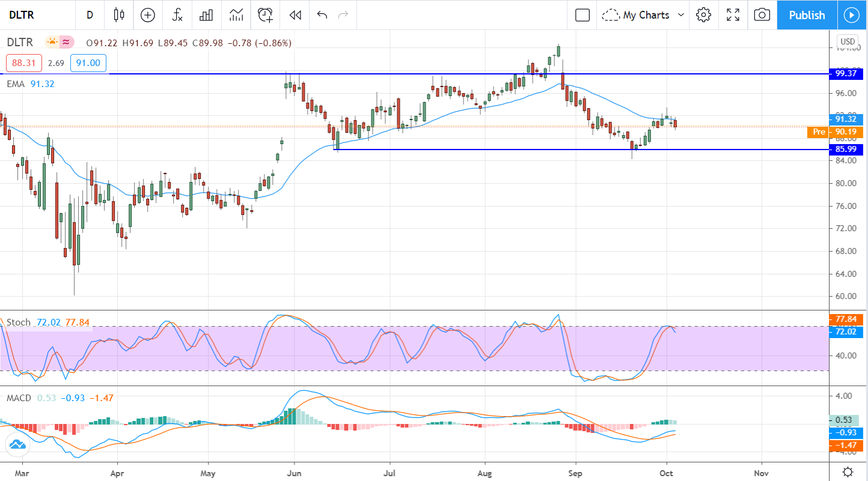Select the candlestick chart style icon
868x481 pixels.
click(x=118, y=15)
